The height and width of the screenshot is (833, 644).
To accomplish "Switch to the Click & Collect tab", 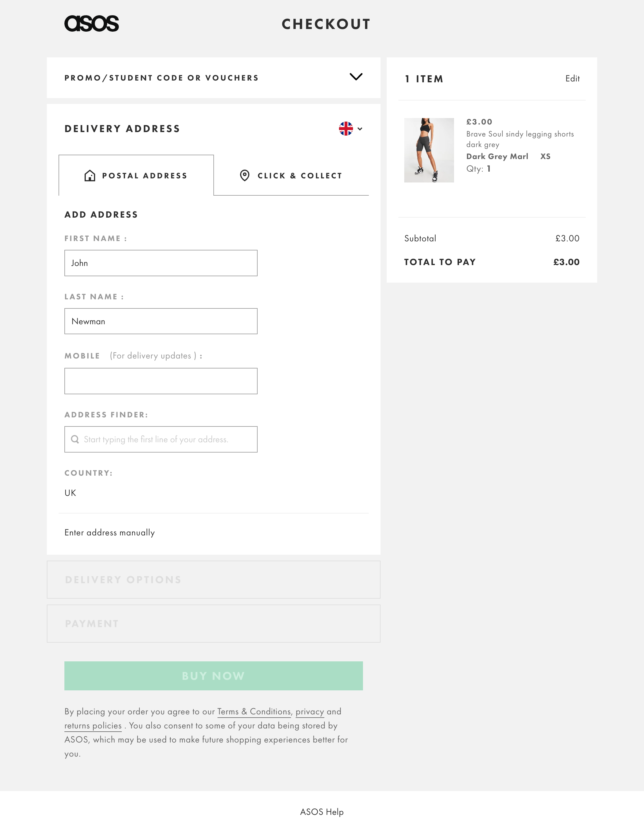I will click(x=292, y=175).
